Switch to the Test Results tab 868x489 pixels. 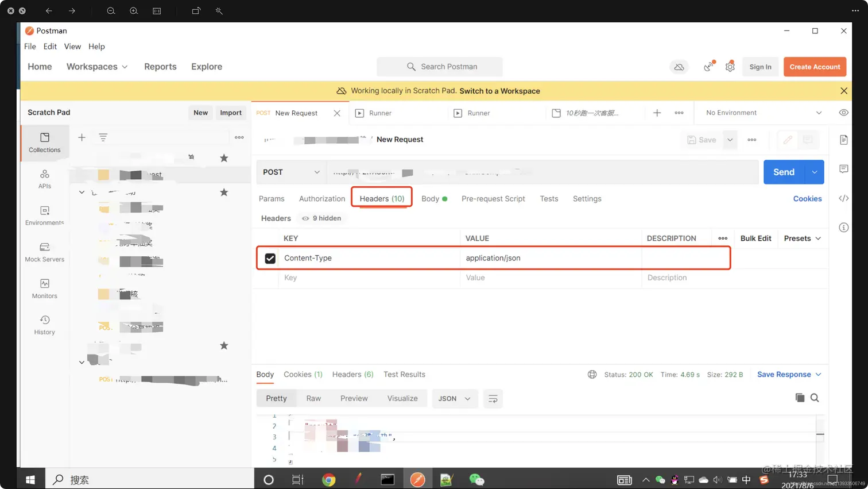point(404,375)
